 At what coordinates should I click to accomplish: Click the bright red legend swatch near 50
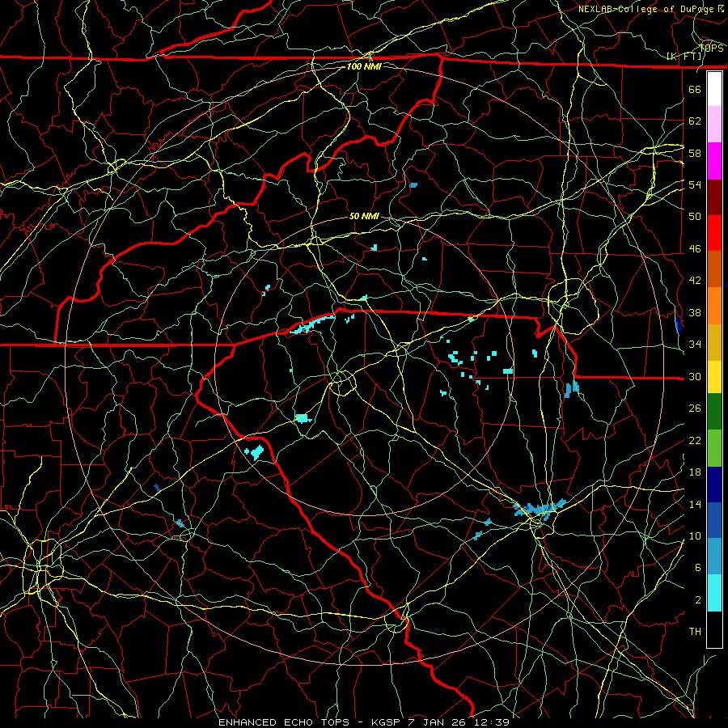click(x=714, y=233)
